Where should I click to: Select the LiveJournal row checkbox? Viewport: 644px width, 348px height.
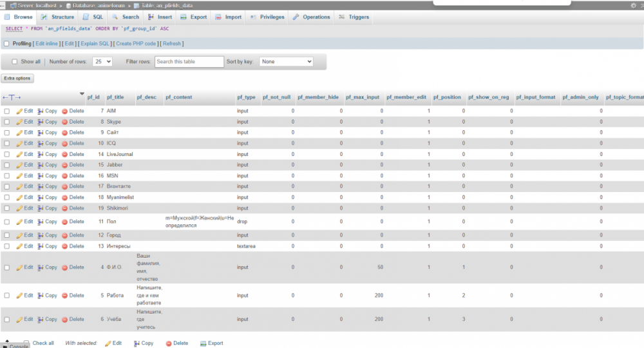tap(7, 155)
